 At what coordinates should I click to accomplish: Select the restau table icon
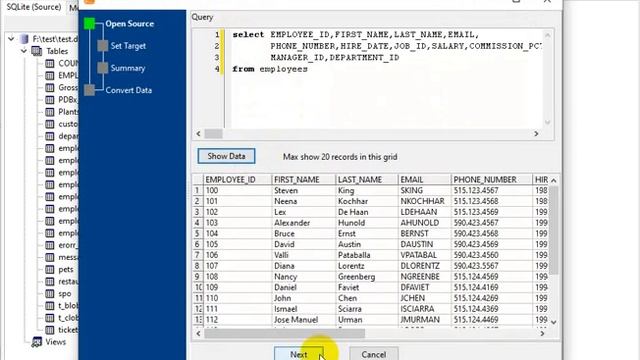(x=49, y=282)
